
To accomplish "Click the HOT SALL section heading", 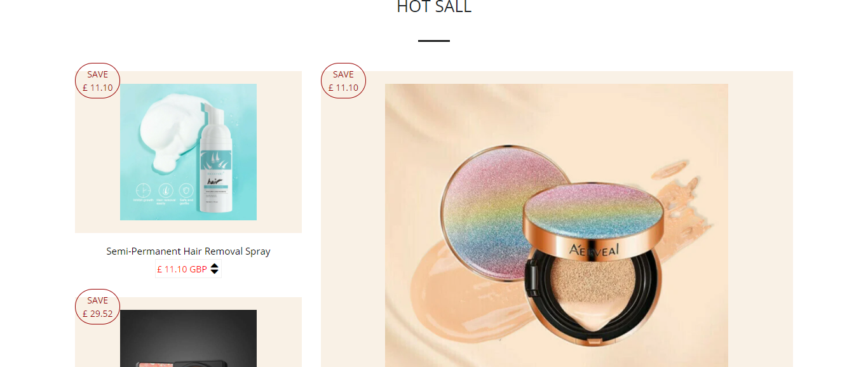I will click(x=434, y=7).
